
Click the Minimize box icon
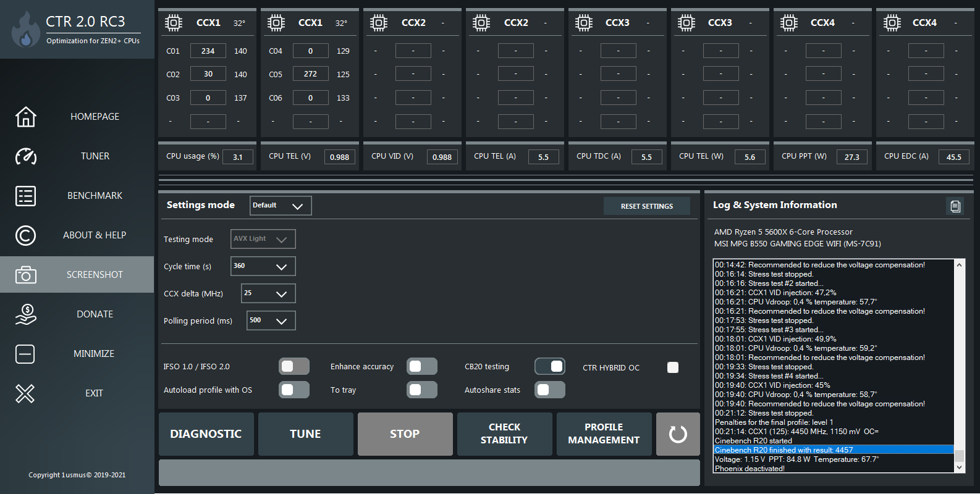tap(25, 354)
